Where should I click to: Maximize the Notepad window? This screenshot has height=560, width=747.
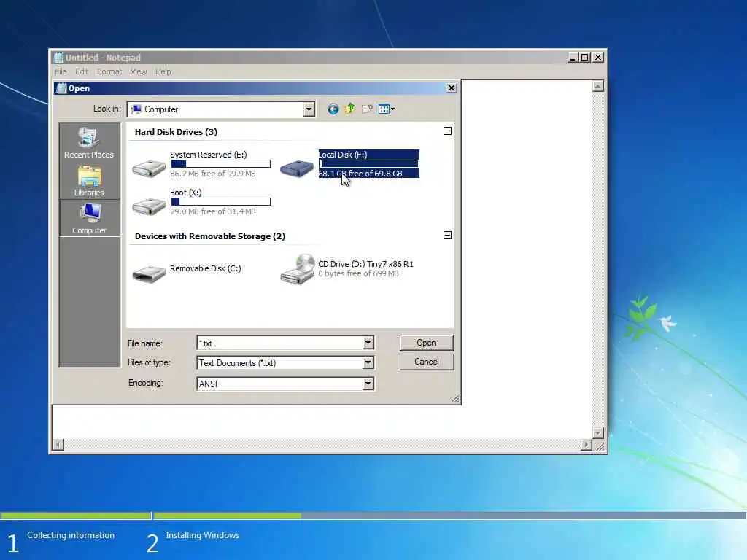click(585, 58)
